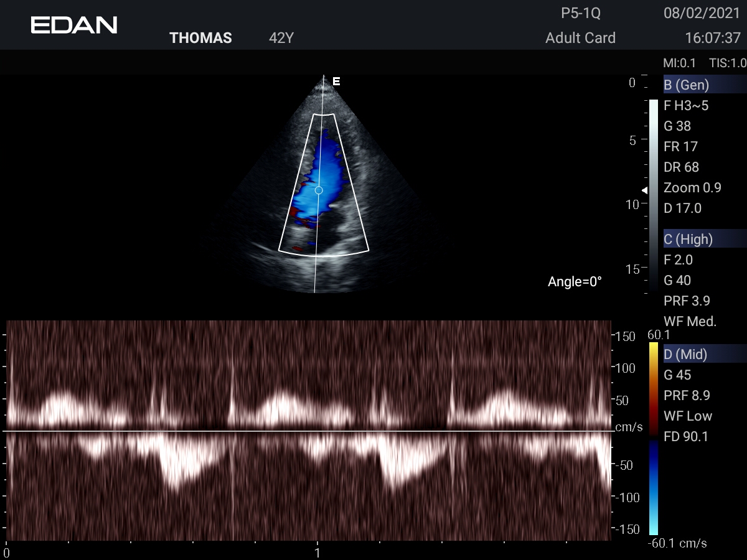
Task: Click the DR 68 dynamic range value
Action: [681, 167]
